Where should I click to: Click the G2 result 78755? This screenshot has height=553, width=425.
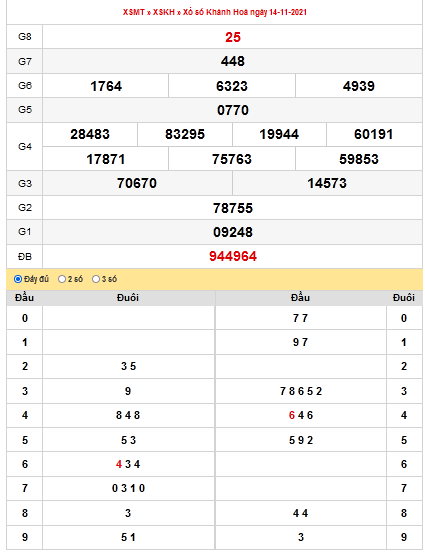233,208
